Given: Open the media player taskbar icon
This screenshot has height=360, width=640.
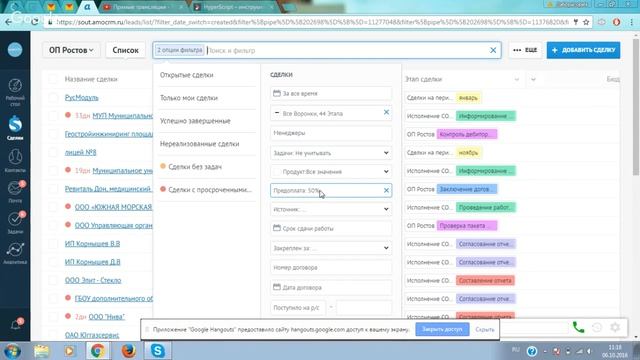Looking at the screenshot, I should click(x=69, y=351).
